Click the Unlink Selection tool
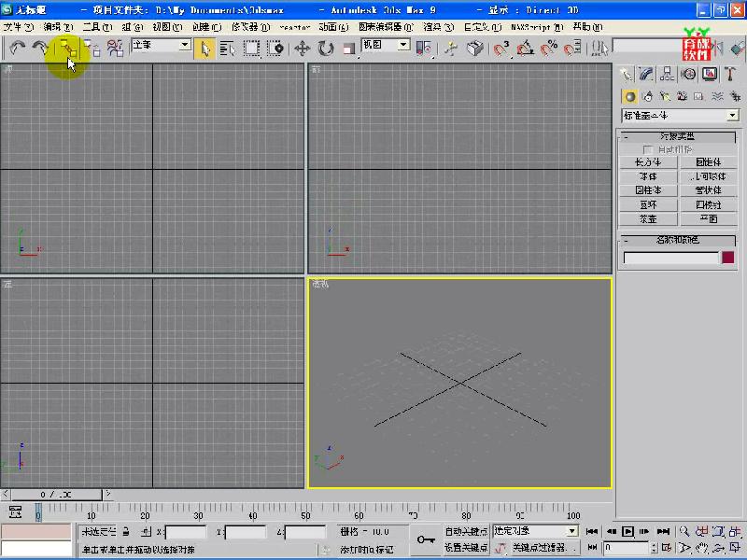 coord(92,49)
